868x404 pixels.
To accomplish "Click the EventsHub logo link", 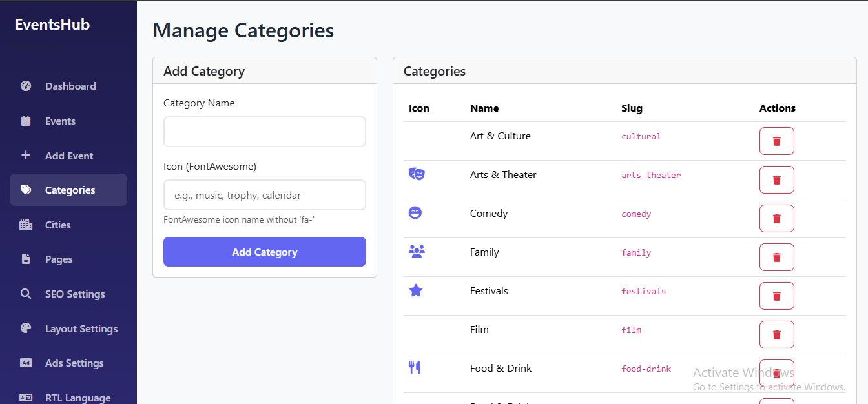I will pyautogui.click(x=52, y=25).
